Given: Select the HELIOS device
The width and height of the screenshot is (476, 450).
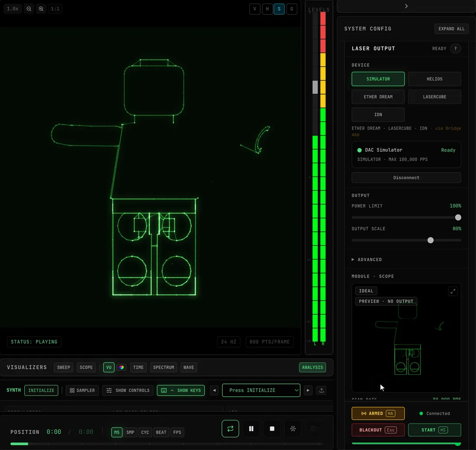Looking at the screenshot, I should click(434, 79).
